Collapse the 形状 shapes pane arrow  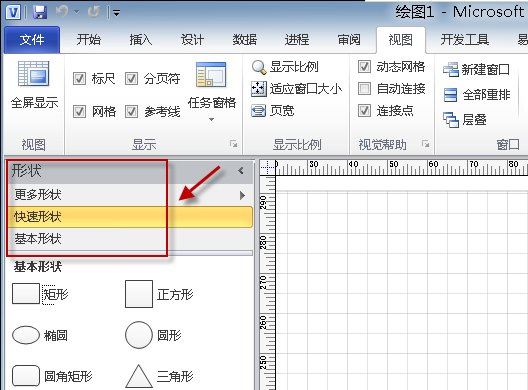pyautogui.click(x=240, y=171)
